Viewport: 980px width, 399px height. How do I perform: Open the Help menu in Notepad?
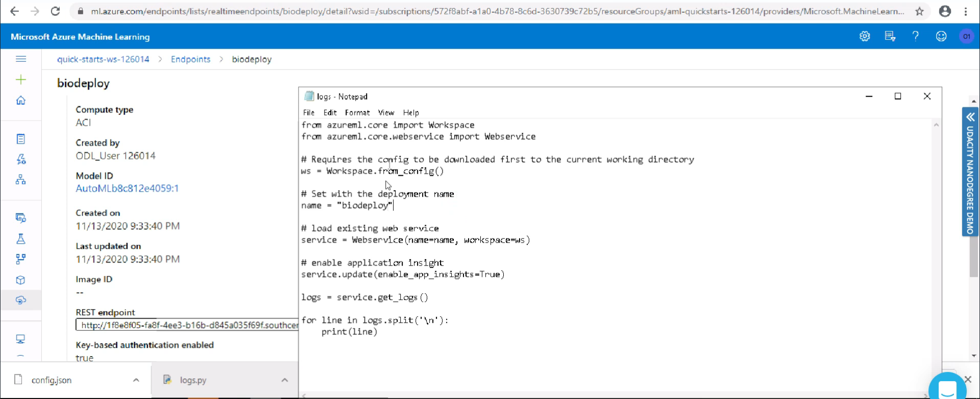pos(411,113)
